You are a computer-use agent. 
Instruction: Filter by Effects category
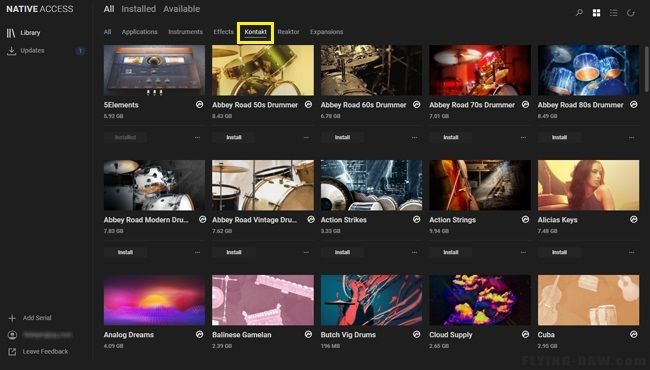[x=223, y=32]
